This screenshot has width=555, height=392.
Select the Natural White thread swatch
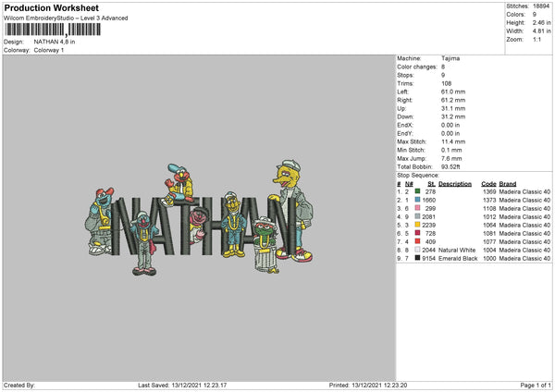[x=418, y=250]
